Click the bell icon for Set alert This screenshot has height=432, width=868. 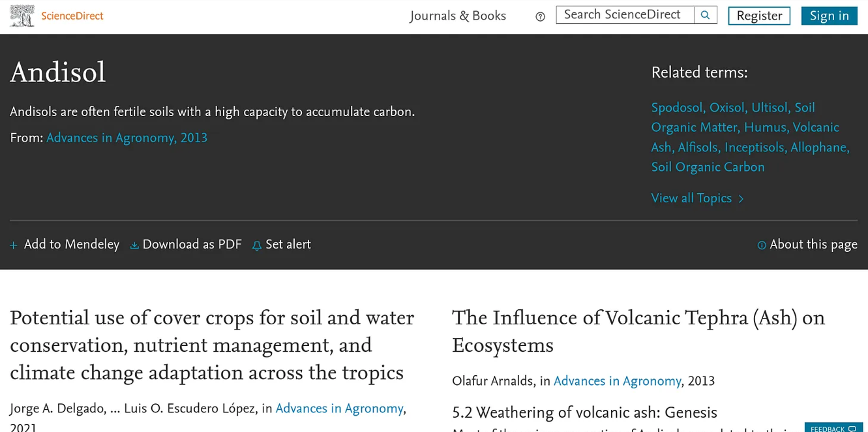tap(257, 245)
